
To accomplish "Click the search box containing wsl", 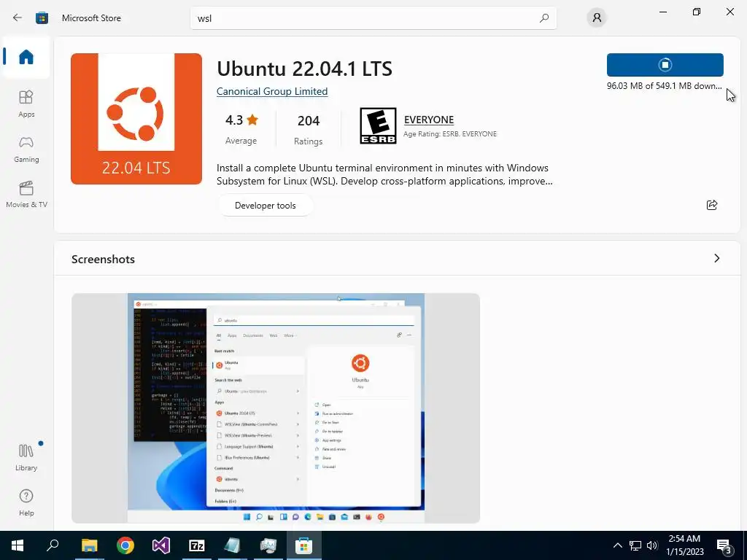I will click(373, 18).
